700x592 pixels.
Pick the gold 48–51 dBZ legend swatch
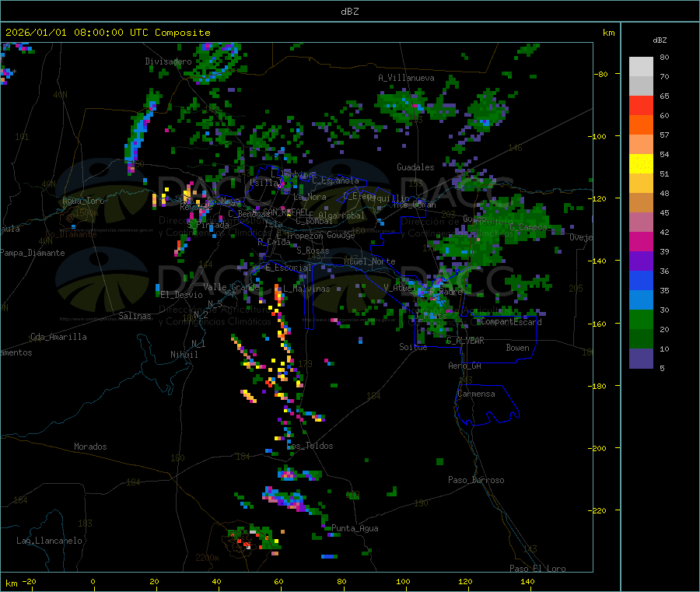tap(641, 184)
